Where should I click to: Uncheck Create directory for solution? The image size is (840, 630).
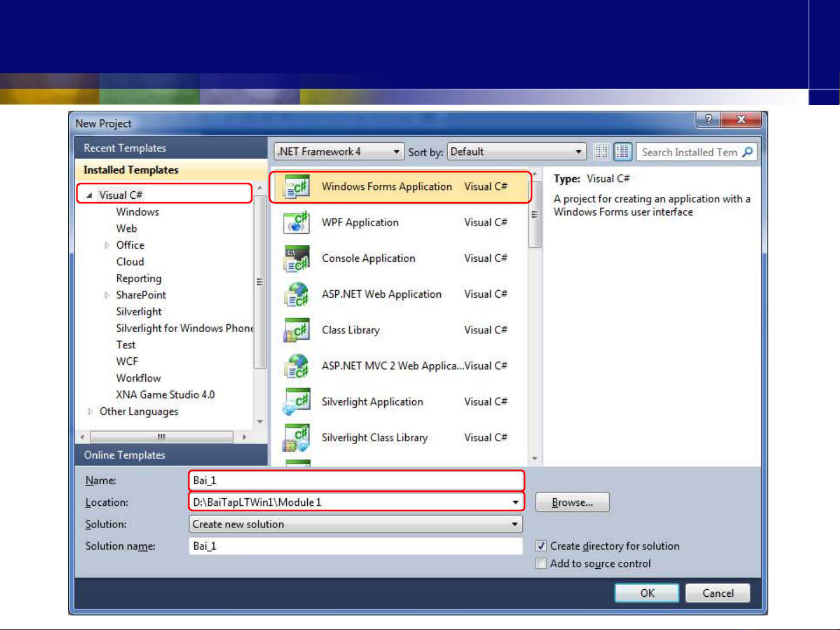coord(541,546)
